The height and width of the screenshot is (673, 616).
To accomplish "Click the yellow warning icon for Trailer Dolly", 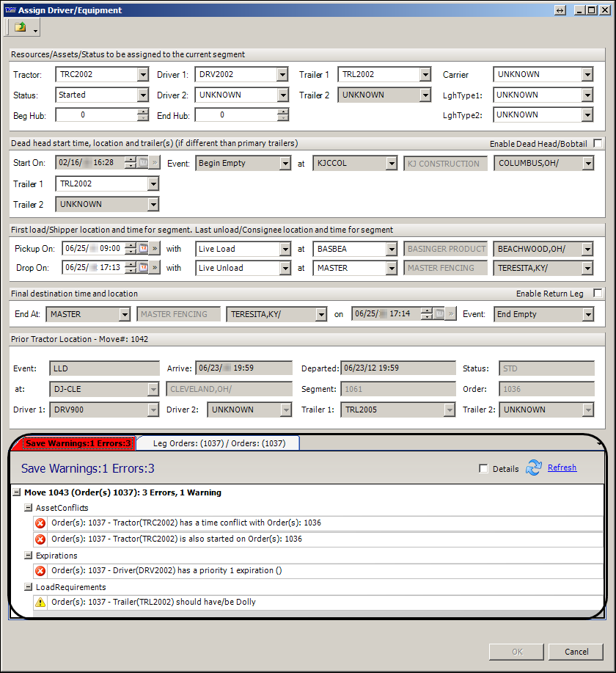I will 41,603.
